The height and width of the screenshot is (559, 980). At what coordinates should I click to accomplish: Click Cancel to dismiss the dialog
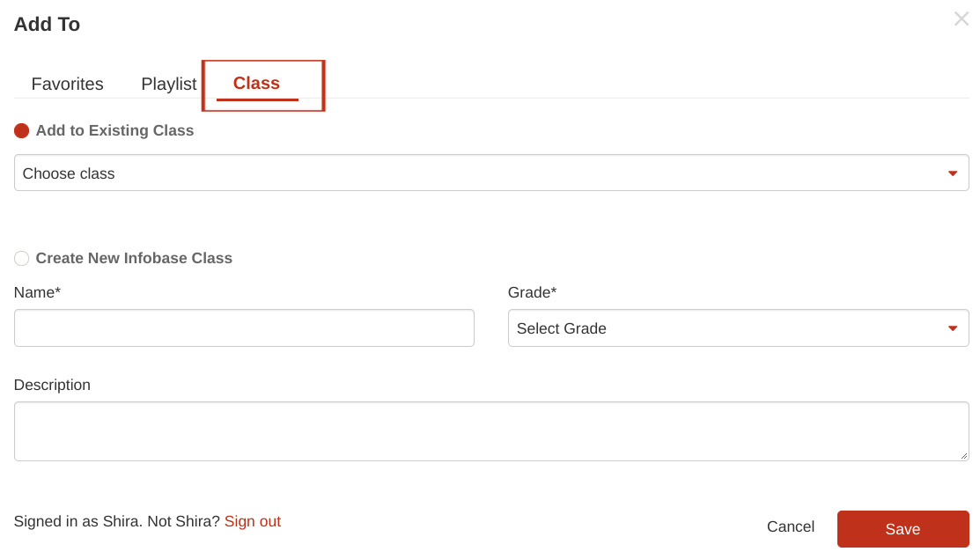[x=791, y=526]
